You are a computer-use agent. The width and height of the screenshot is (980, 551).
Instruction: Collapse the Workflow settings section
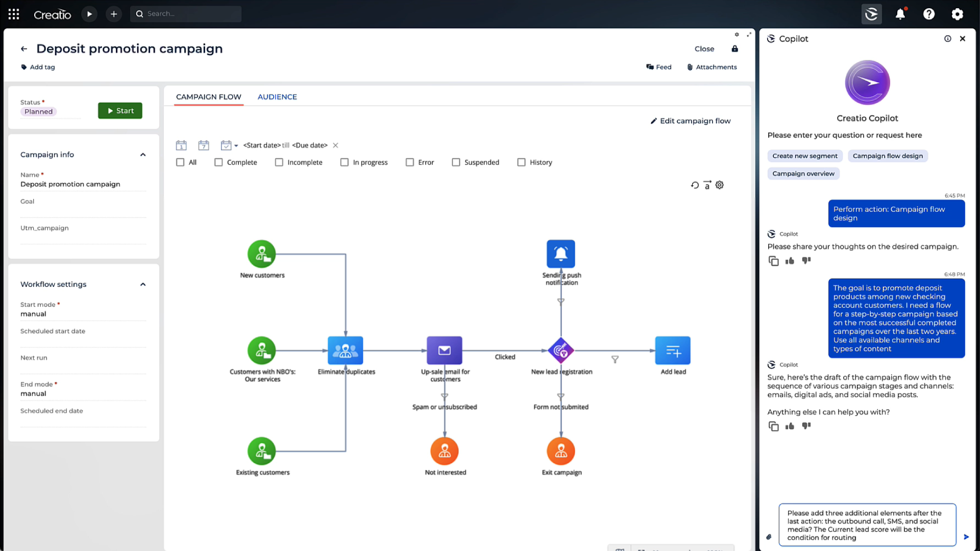click(x=143, y=284)
